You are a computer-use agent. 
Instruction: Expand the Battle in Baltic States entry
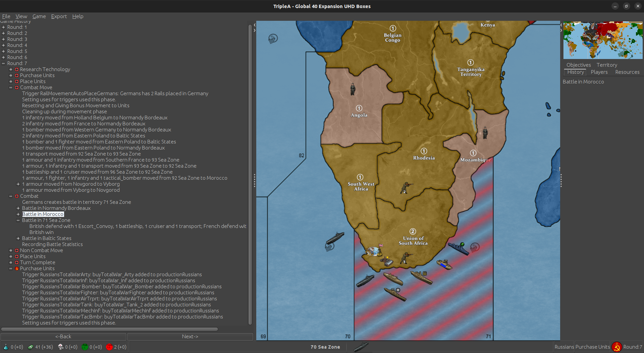click(x=18, y=238)
